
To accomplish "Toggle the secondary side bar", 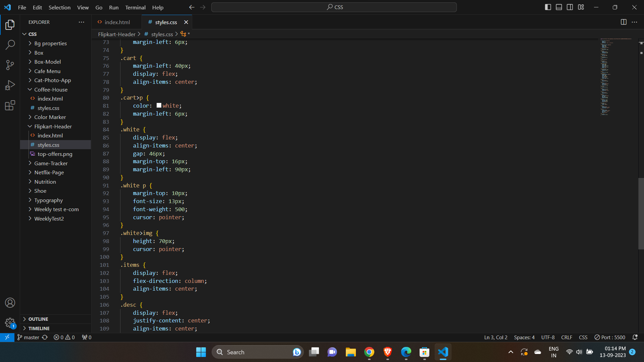I will (570, 7).
